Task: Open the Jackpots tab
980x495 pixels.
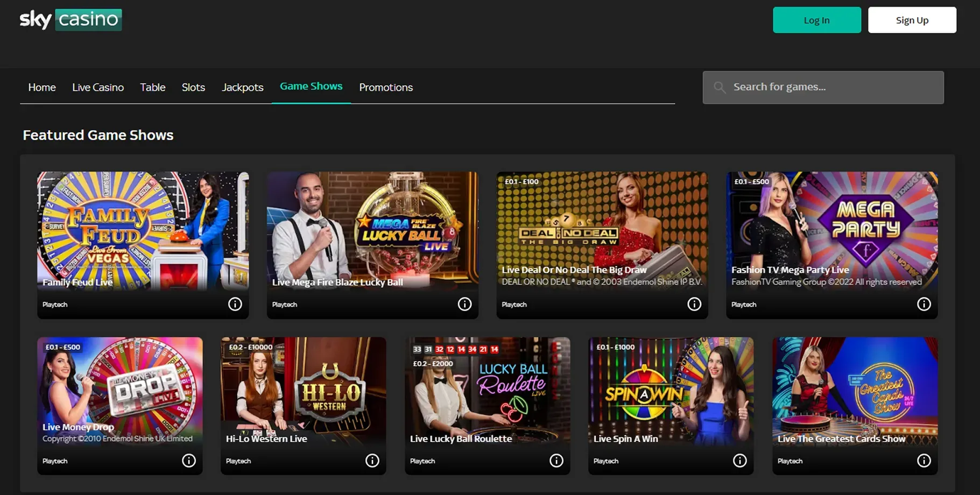Action: (243, 87)
